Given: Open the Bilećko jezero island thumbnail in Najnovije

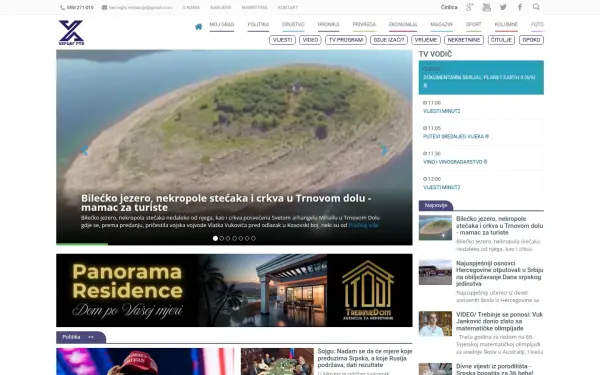Looking at the screenshot, I should [x=435, y=228].
